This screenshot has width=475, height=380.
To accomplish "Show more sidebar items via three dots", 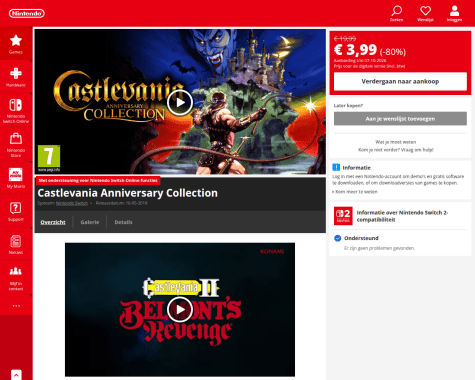I will [x=16, y=306].
